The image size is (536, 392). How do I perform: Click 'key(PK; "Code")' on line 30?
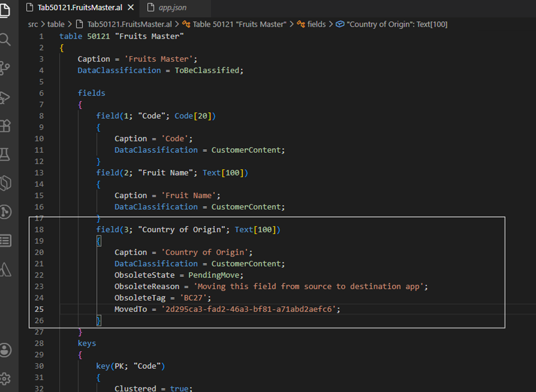point(131,366)
